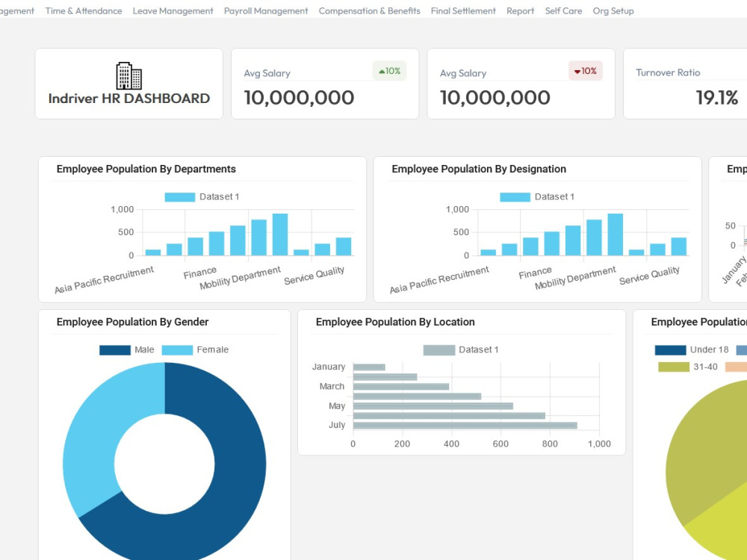The height and width of the screenshot is (560, 747).
Task: Open the Leave Management menu
Action: 173,11
